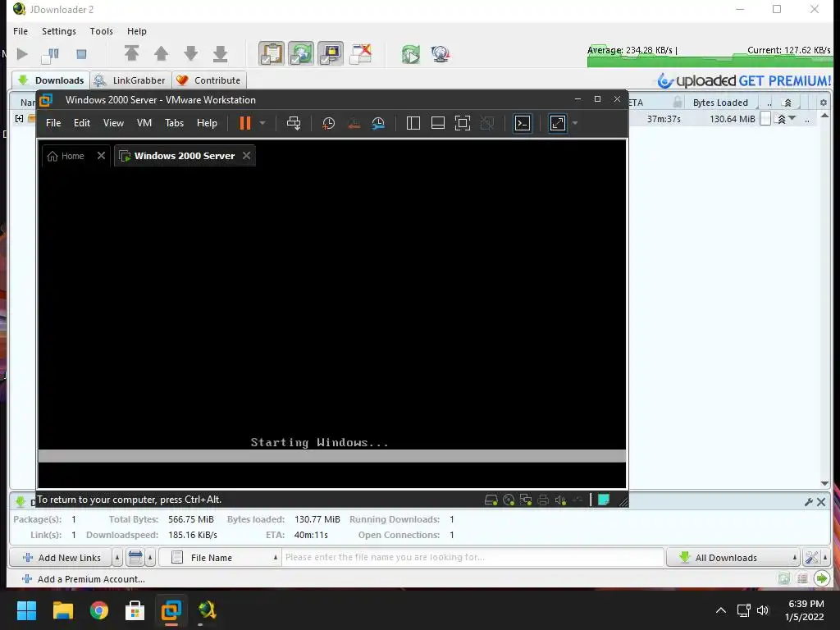Open JDownloader Settings menu

point(59,31)
